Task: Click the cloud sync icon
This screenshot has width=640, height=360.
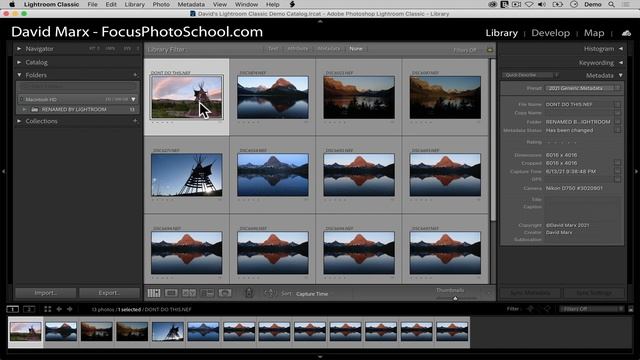Action: pyautogui.click(x=627, y=33)
